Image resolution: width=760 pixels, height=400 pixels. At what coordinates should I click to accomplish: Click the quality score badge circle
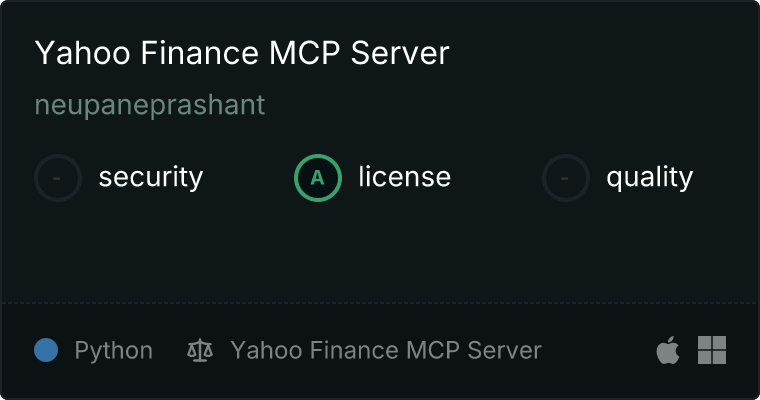[566, 178]
